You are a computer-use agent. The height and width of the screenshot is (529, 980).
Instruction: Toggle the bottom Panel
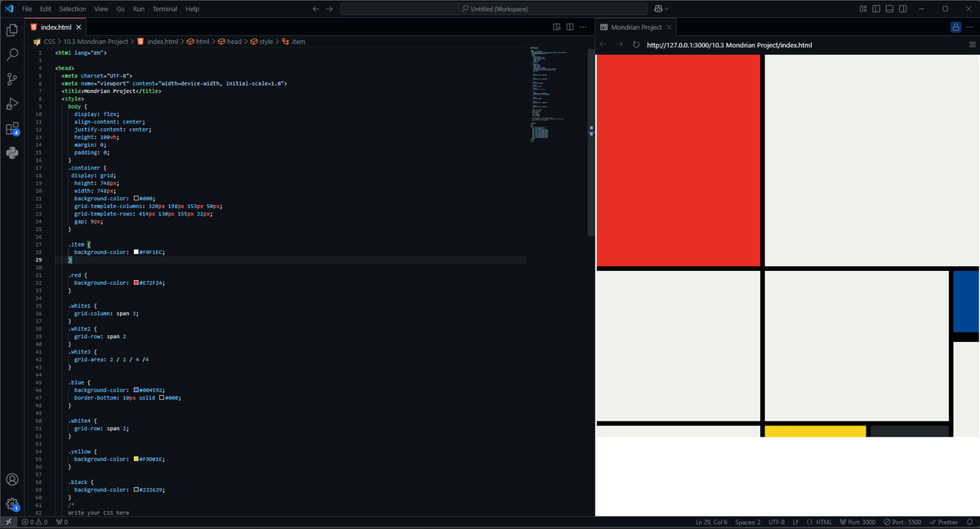coord(889,8)
